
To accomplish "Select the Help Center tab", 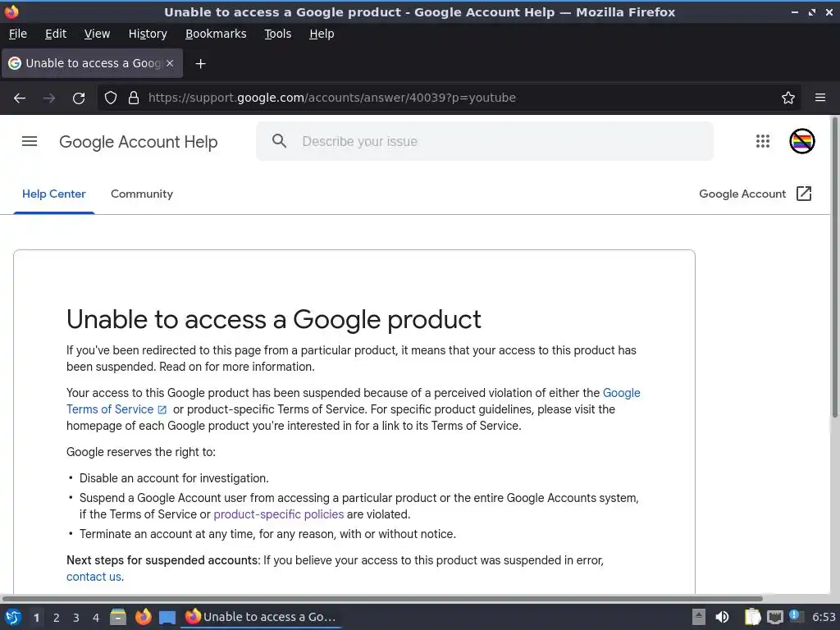I will click(x=53, y=194).
